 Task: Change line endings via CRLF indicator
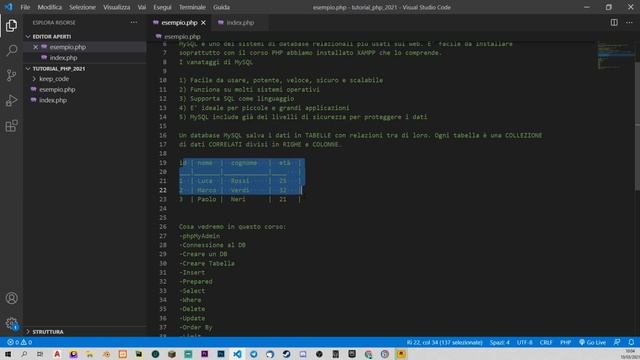tap(546, 342)
